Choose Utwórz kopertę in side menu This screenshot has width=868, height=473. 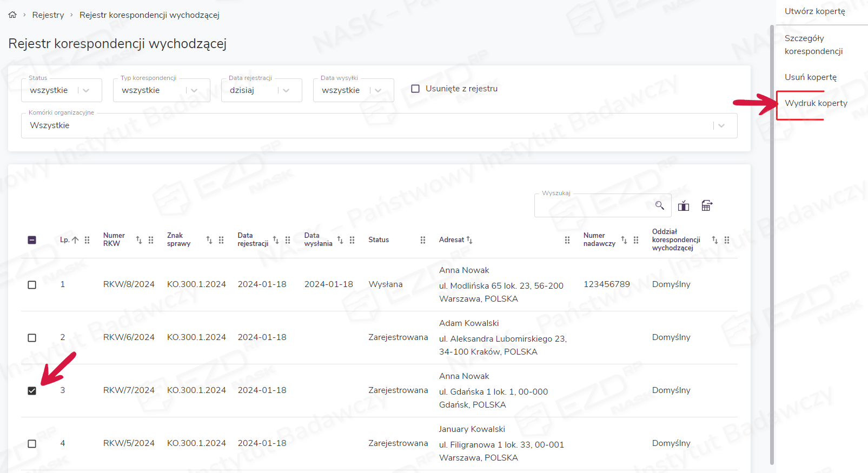coord(814,11)
